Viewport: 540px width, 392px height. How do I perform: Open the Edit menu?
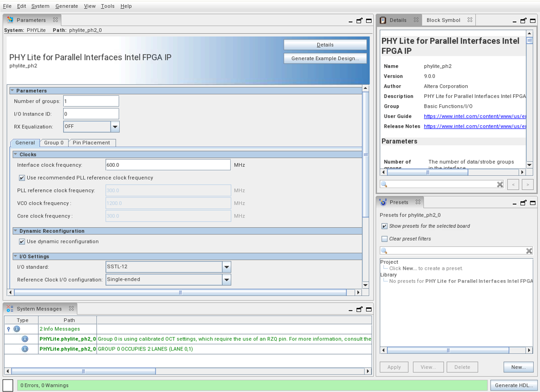point(22,6)
